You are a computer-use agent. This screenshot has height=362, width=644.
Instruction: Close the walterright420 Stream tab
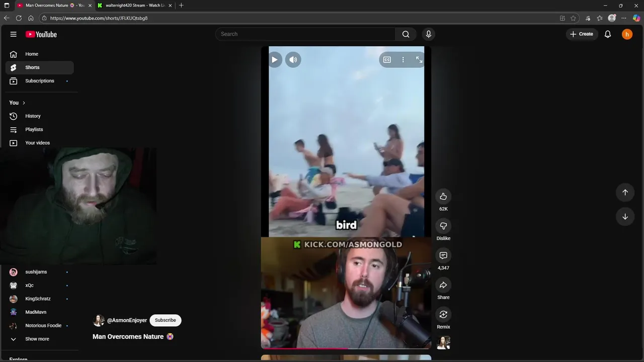[x=170, y=6]
